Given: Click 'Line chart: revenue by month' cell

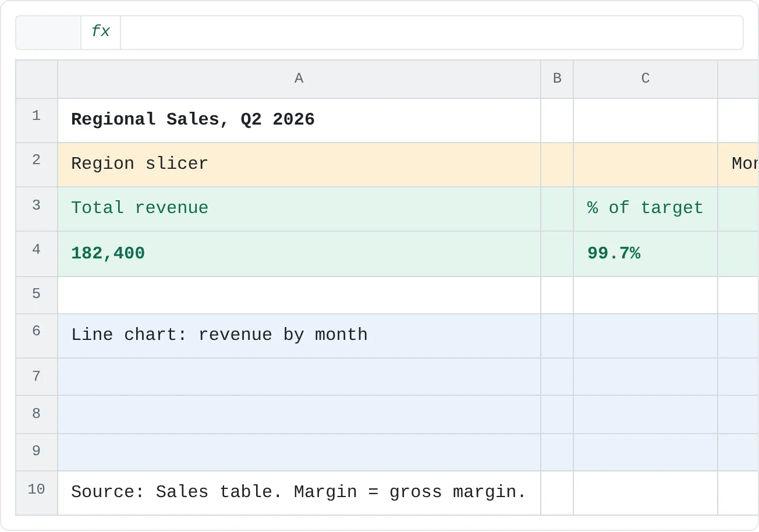Looking at the screenshot, I should click(299, 336).
